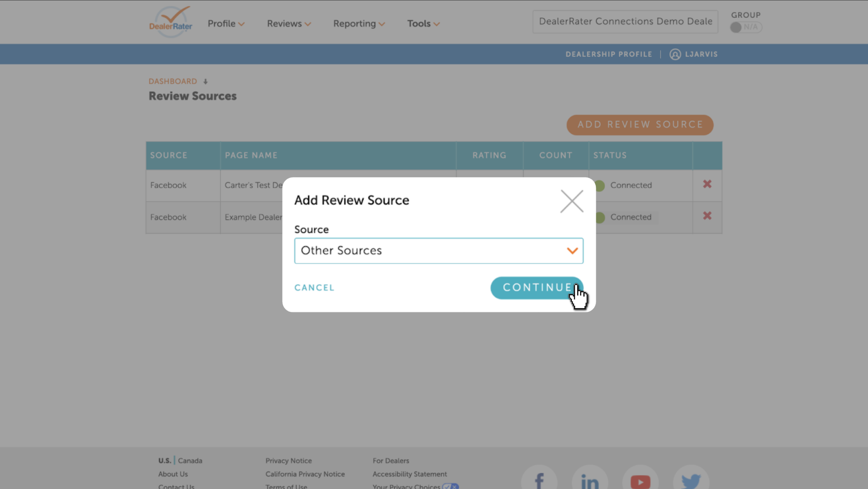Open the LJARVIS user account icon
The image size is (868, 489).
[675, 54]
